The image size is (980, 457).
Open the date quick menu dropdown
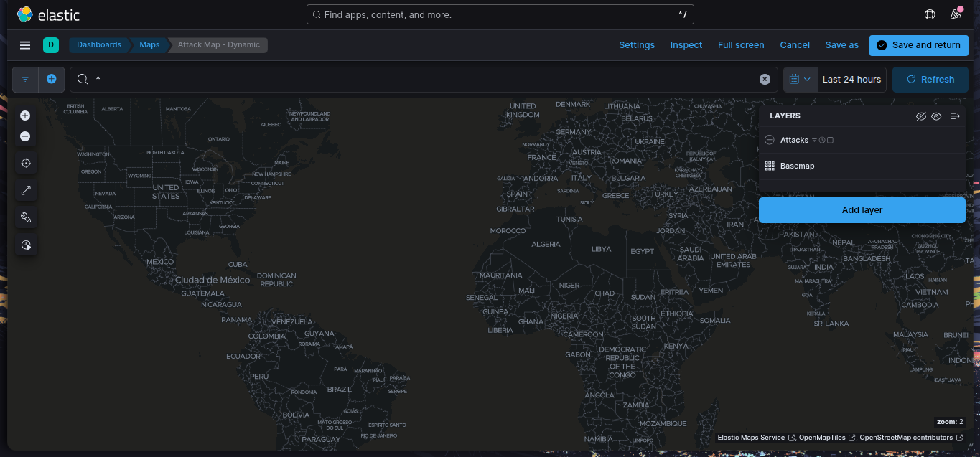click(800, 80)
